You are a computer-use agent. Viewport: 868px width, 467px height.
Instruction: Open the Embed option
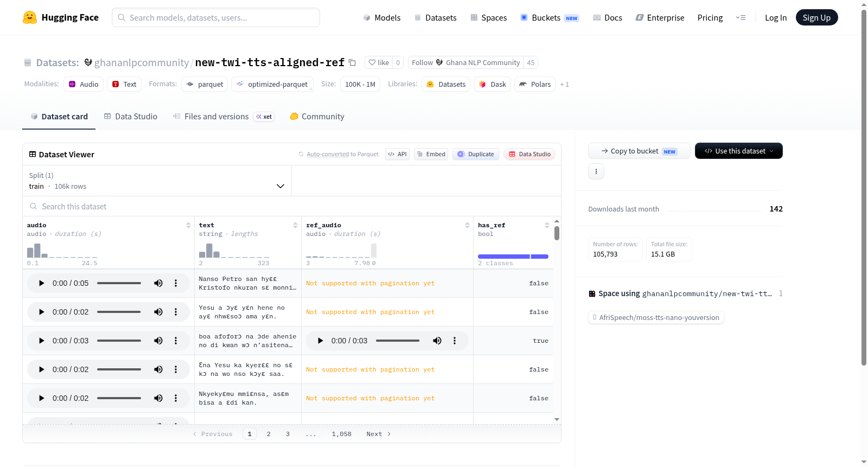431,154
